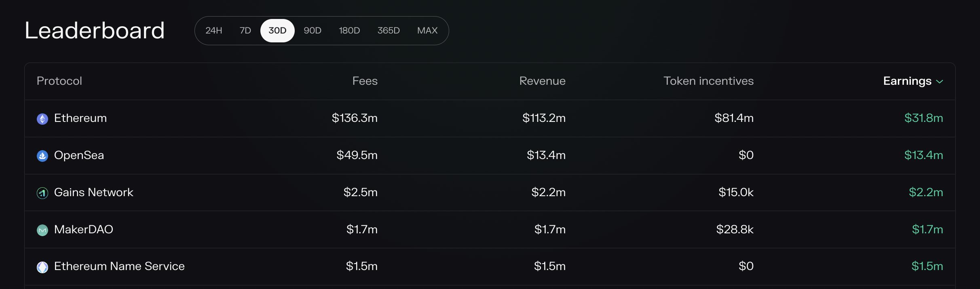Toggle sort direction via Earnings chevron
This screenshot has height=289, width=980.
(x=940, y=82)
